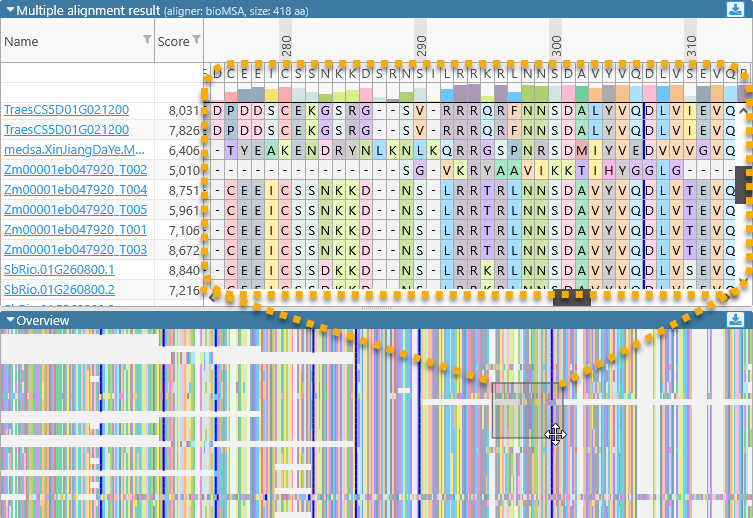Open the Zm00001eb047920_T001 entry
The width and height of the screenshot is (753, 518).
pos(75,230)
